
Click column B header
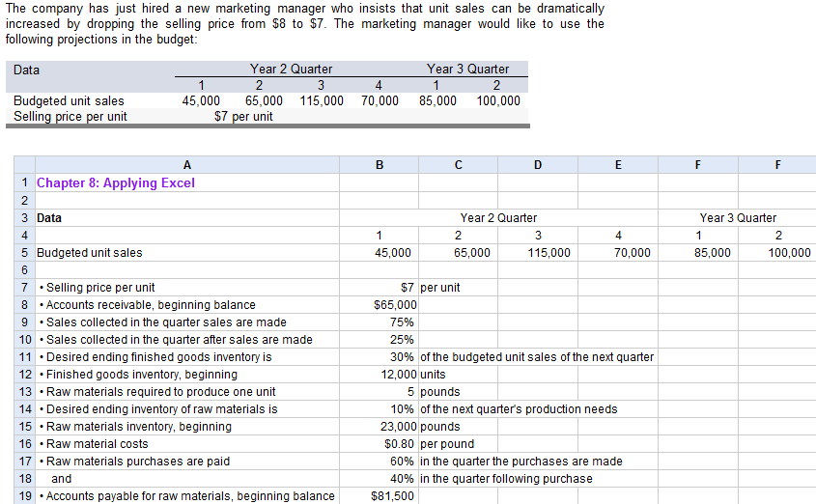coord(379,165)
